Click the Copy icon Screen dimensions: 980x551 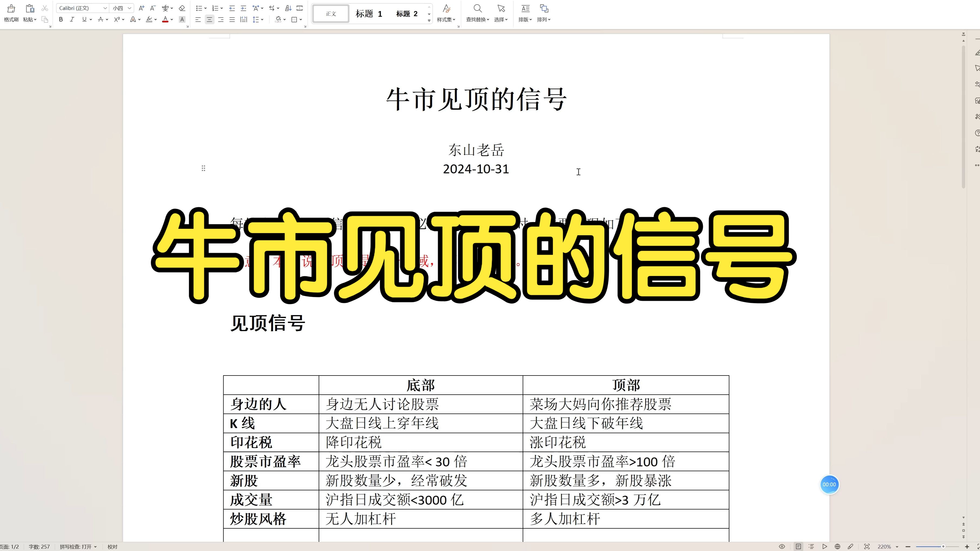[45, 19]
